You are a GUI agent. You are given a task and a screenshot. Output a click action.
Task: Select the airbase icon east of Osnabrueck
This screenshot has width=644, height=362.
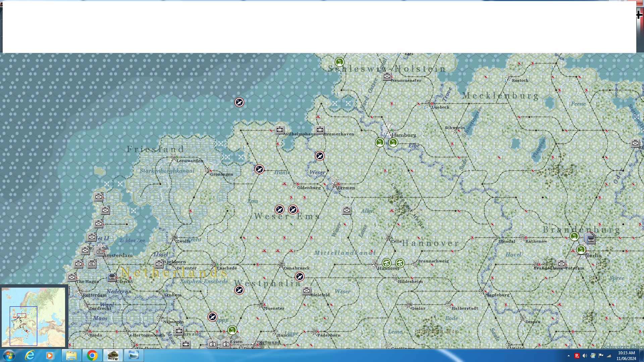pyautogui.click(x=300, y=277)
